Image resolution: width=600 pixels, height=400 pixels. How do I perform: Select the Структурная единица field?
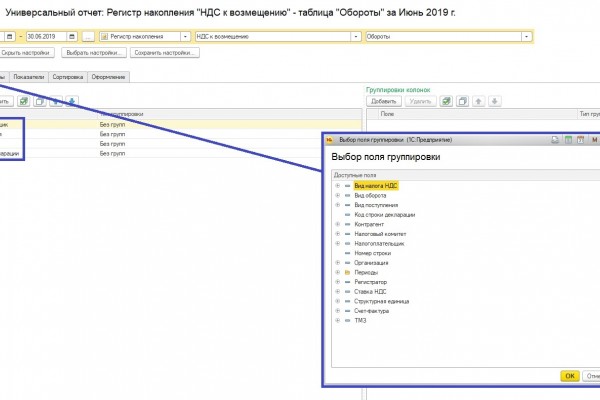click(382, 301)
